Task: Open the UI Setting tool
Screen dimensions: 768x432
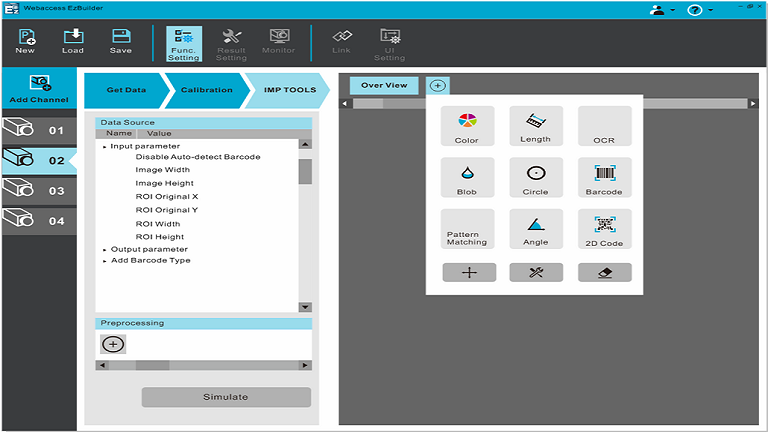Action: tap(389, 44)
